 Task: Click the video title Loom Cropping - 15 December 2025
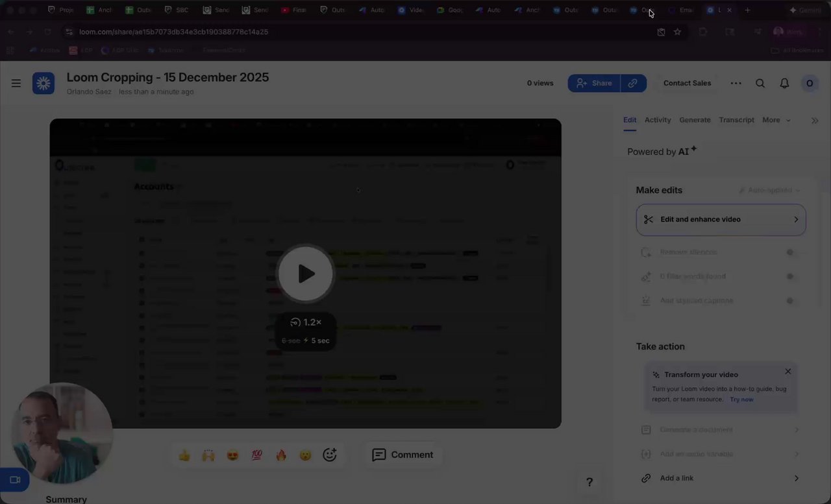[167, 78]
